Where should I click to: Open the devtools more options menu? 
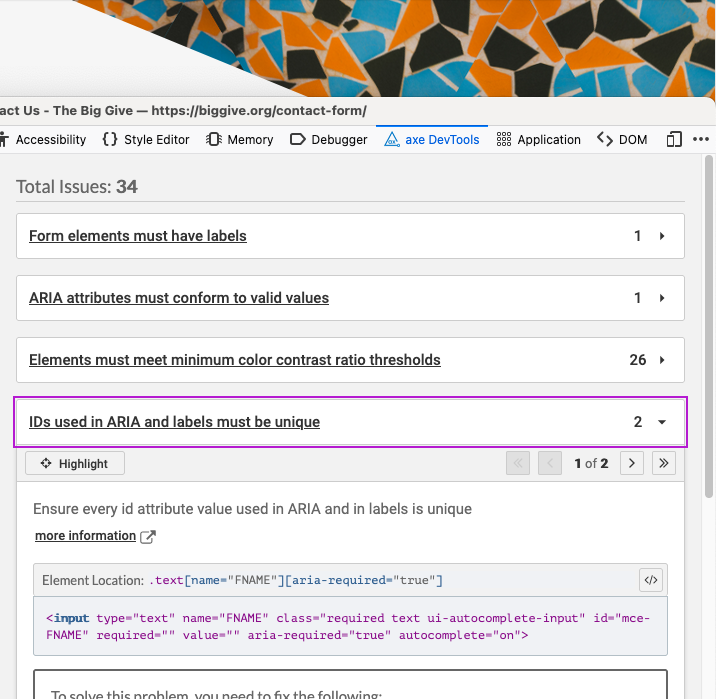tap(701, 139)
